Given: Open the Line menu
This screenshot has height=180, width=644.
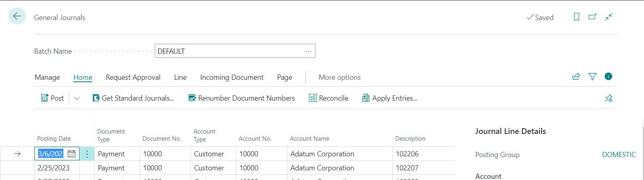Looking at the screenshot, I should pos(180,77).
